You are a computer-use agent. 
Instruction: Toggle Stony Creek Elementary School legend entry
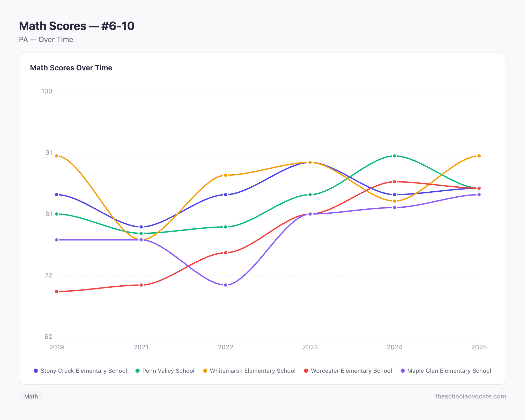(80, 371)
